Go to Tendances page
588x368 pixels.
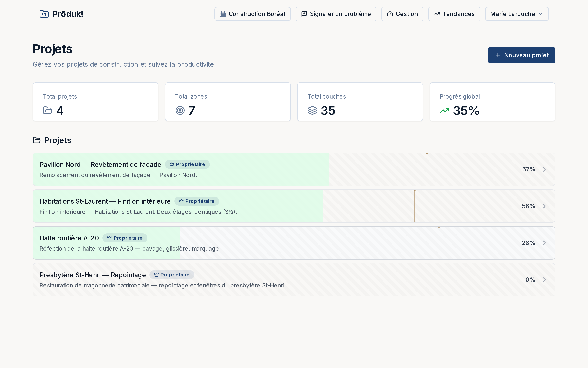click(x=454, y=14)
